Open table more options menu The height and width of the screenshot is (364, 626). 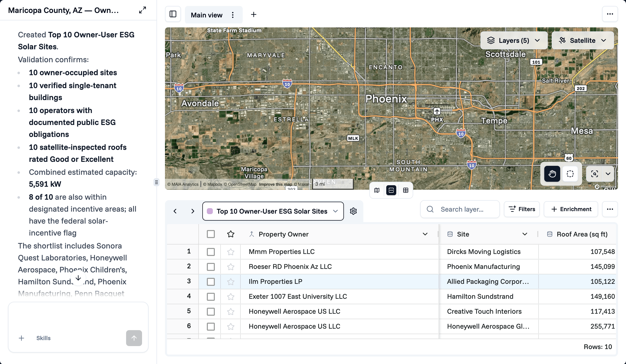click(610, 209)
